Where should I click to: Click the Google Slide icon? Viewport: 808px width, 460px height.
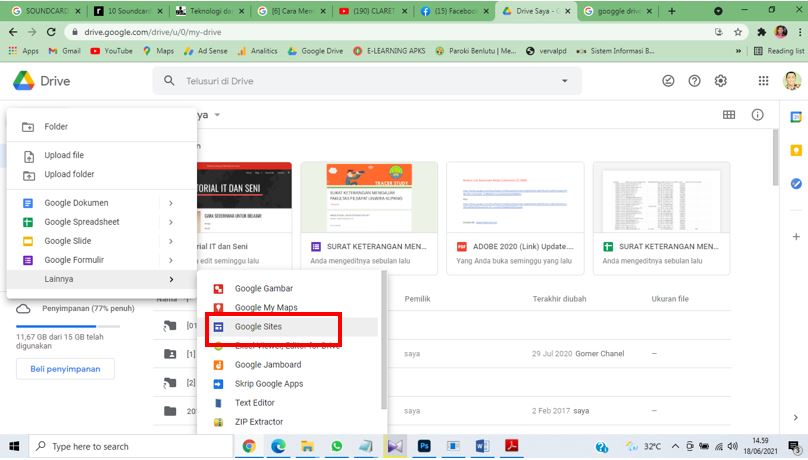28,241
